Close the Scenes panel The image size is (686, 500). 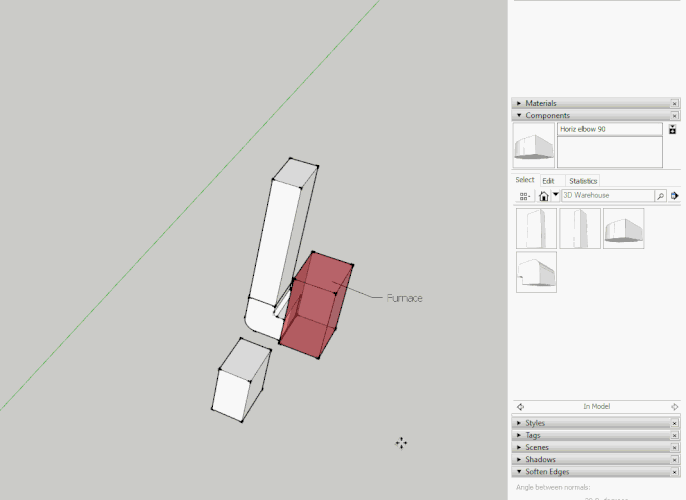tap(674, 448)
